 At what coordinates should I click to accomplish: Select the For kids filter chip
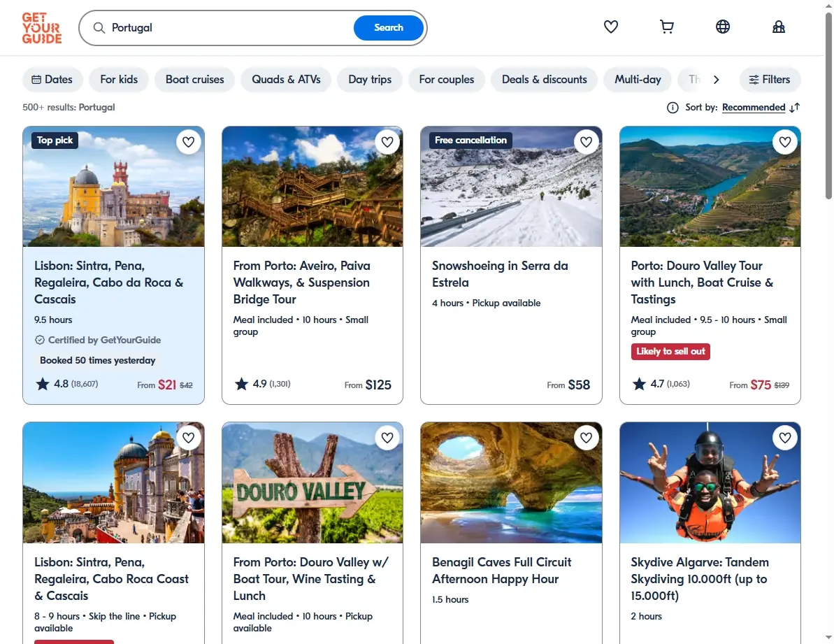(119, 79)
